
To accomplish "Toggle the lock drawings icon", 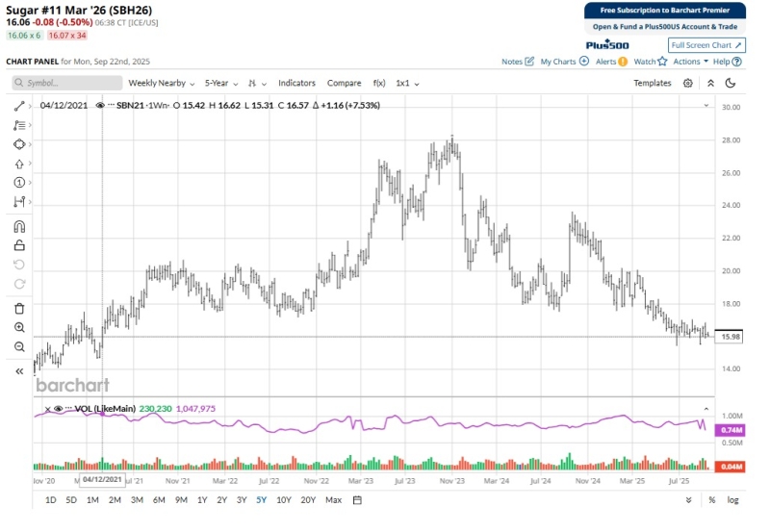I will [18, 245].
